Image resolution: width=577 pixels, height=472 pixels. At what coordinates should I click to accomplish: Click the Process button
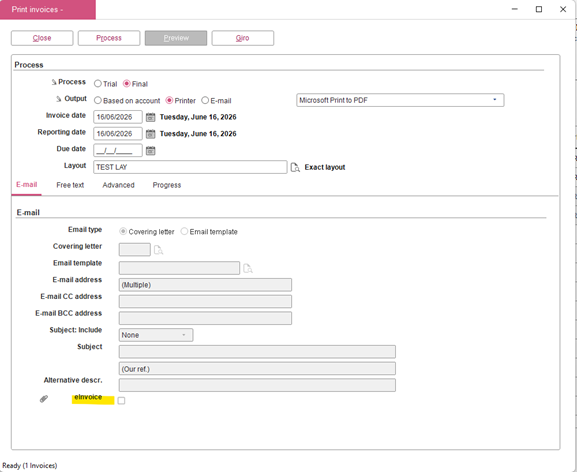click(x=109, y=38)
